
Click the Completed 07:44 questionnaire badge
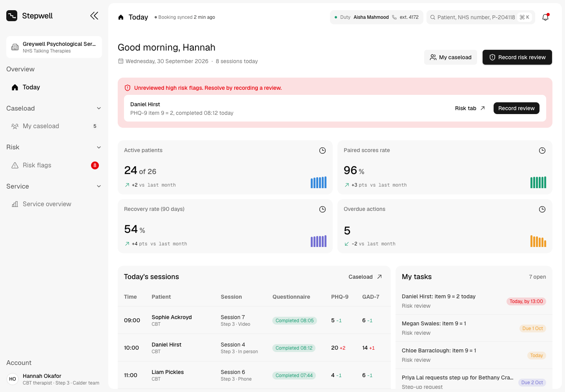click(x=294, y=376)
